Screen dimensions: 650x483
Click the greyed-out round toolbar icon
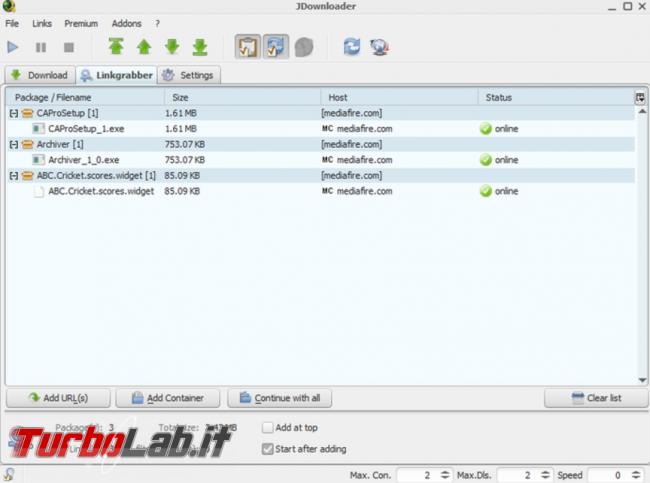[304, 47]
